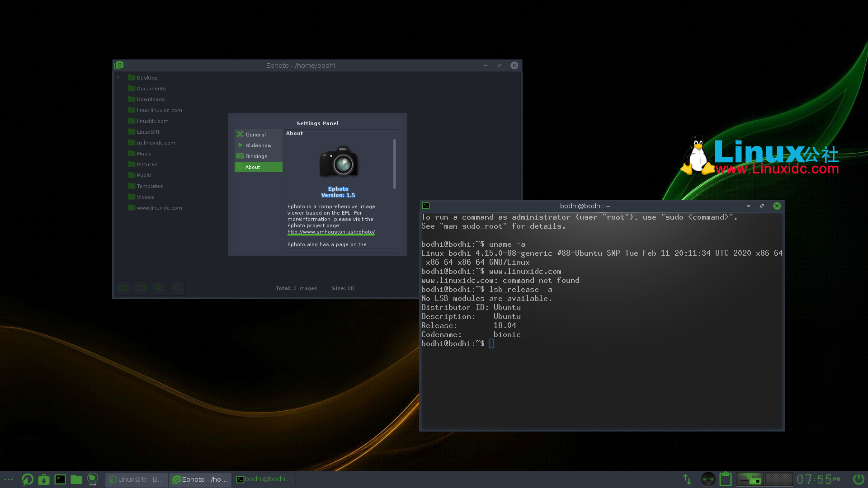868x488 pixels.
Task: Click the m.linuxidc.com folder icon
Action: [x=132, y=142]
